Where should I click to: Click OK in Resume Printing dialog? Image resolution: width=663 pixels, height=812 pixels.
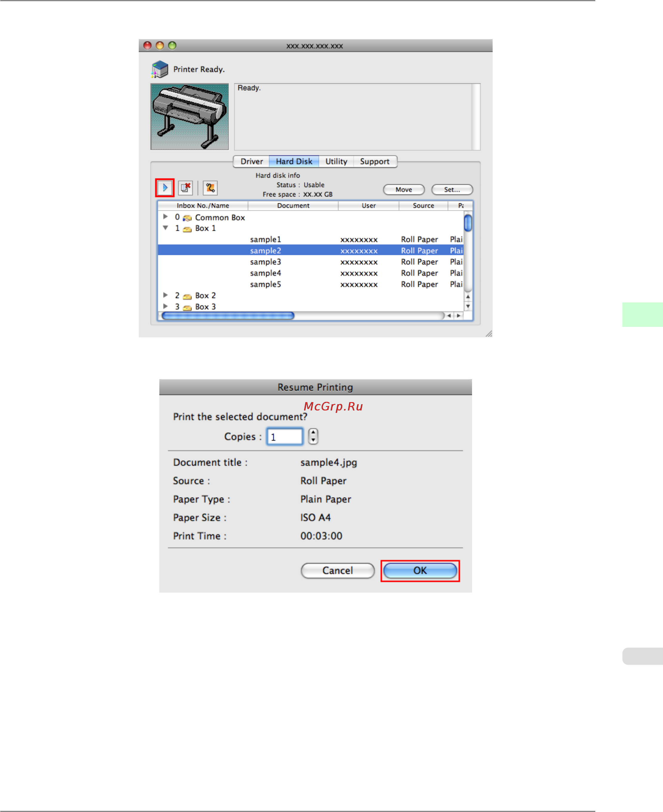pyautogui.click(x=420, y=570)
